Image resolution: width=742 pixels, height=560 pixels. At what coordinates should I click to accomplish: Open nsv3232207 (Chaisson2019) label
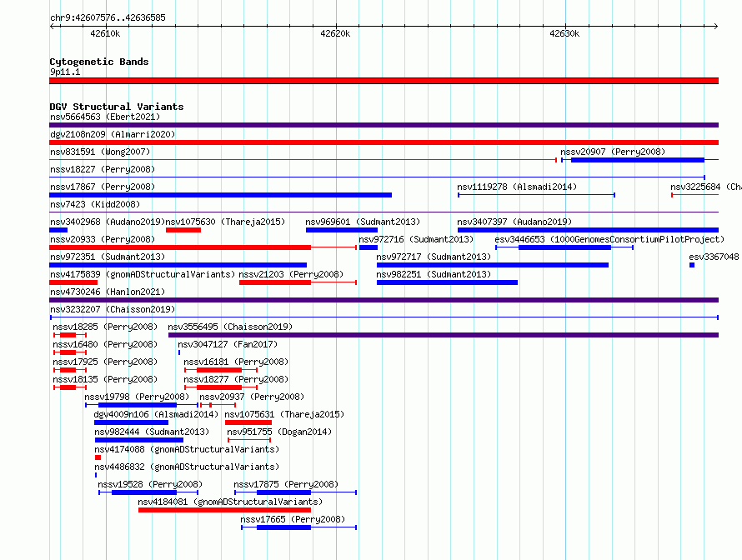(113, 309)
